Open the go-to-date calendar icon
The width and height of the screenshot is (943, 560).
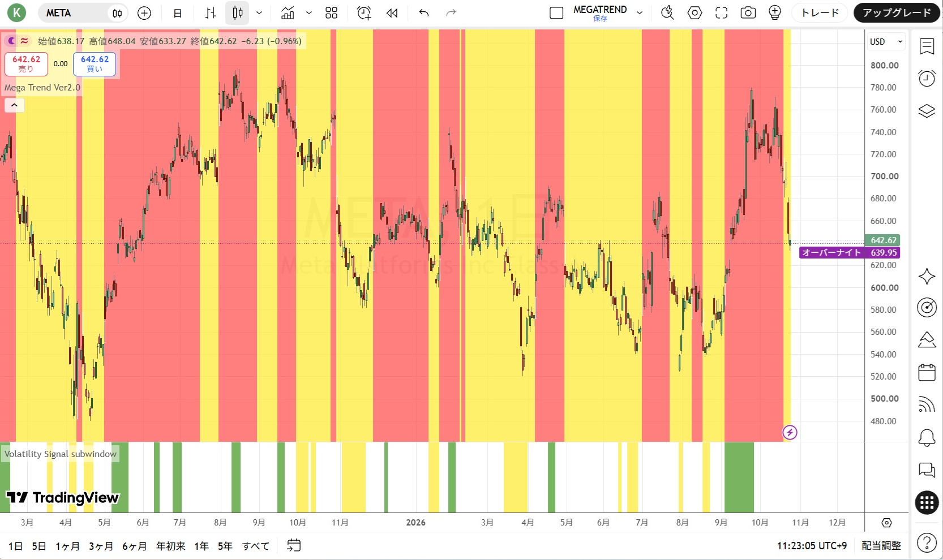click(294, 546)
